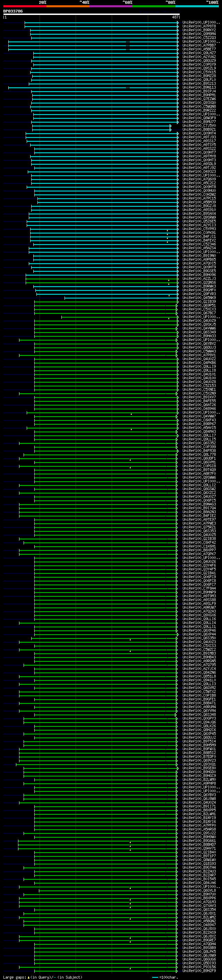222x980 pixels.
Task: Select the label UniRef100_B9SAX4
Action: click(x=199, y=213)
